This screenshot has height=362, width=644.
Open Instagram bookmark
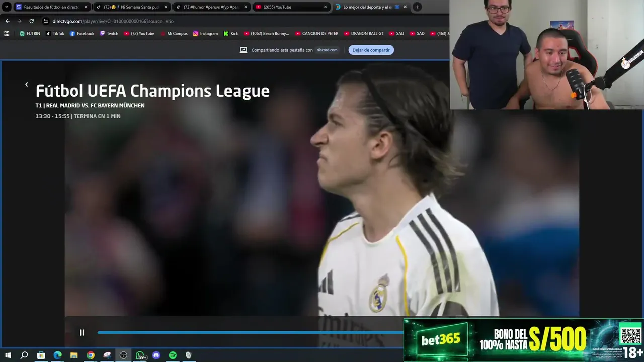tap(205, 34)
